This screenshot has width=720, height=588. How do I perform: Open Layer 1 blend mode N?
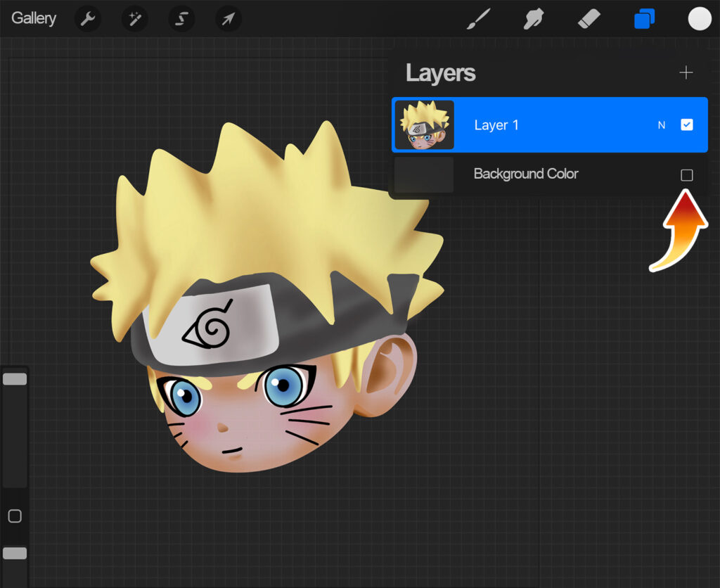tap(661, 125)
